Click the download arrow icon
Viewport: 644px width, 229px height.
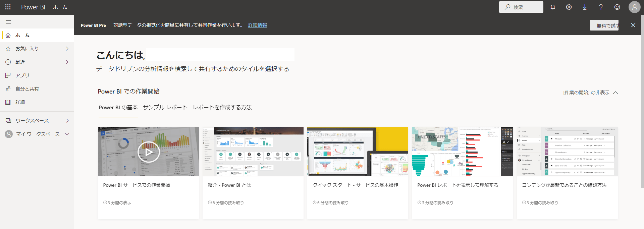pyautogui.click(x=585, y=7)
